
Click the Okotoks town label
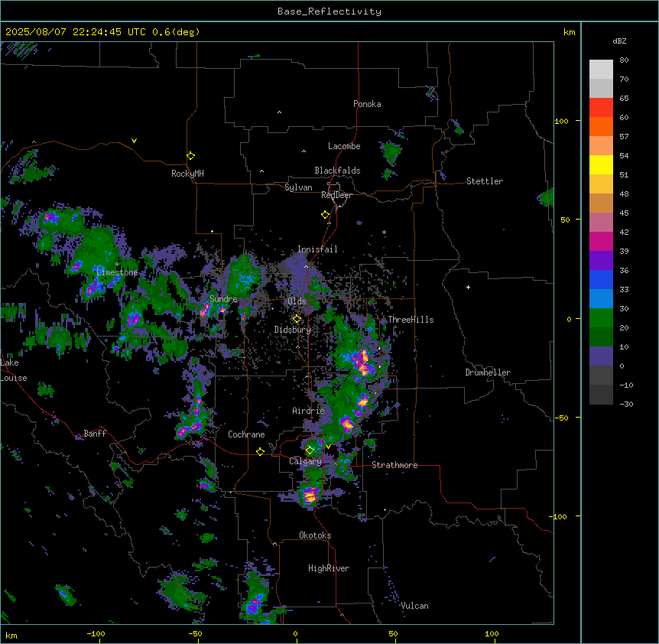315,535
